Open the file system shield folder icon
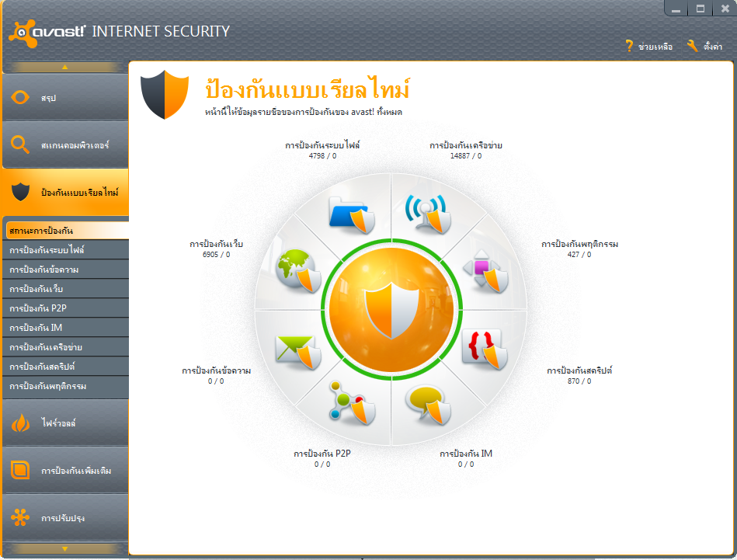737x560 pixels. click(x=351, y=215)
